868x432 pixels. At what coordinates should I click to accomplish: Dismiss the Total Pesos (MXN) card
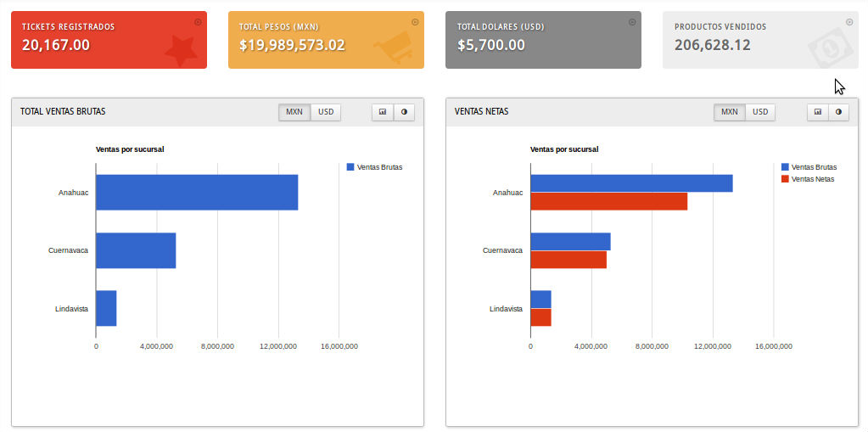[x=415, y=22]
